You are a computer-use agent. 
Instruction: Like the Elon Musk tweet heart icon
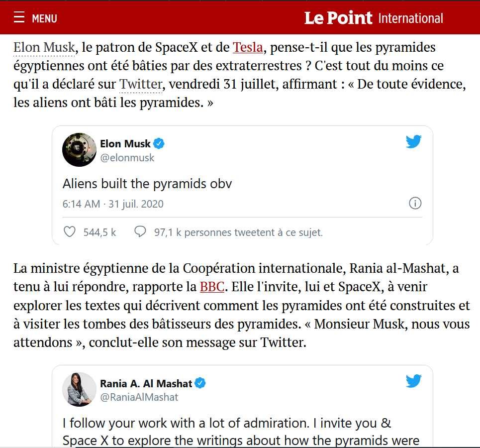tap(70, 232)
